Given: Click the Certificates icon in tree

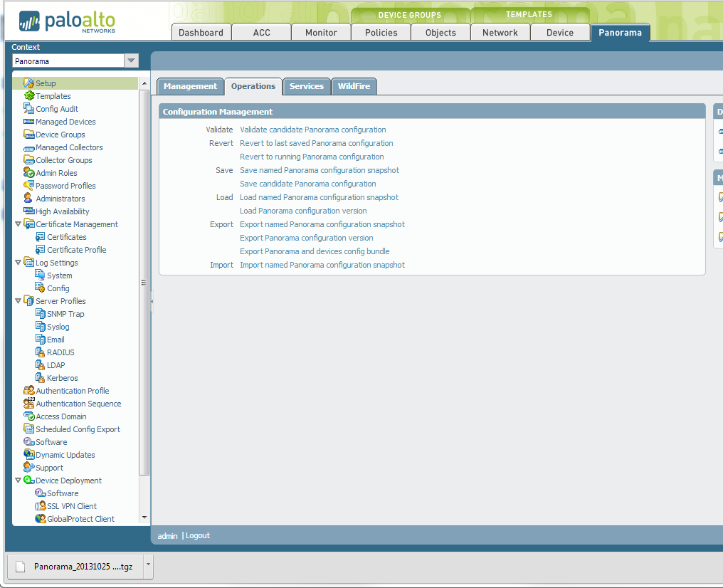Looking at the screenshot, I should point(40,236).
